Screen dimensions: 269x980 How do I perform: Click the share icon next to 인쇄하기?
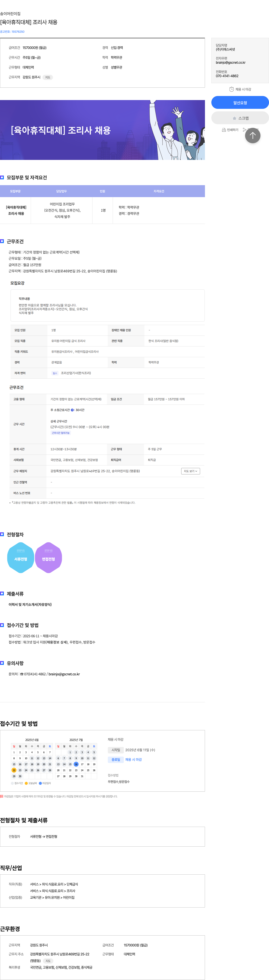pos(244,130)
